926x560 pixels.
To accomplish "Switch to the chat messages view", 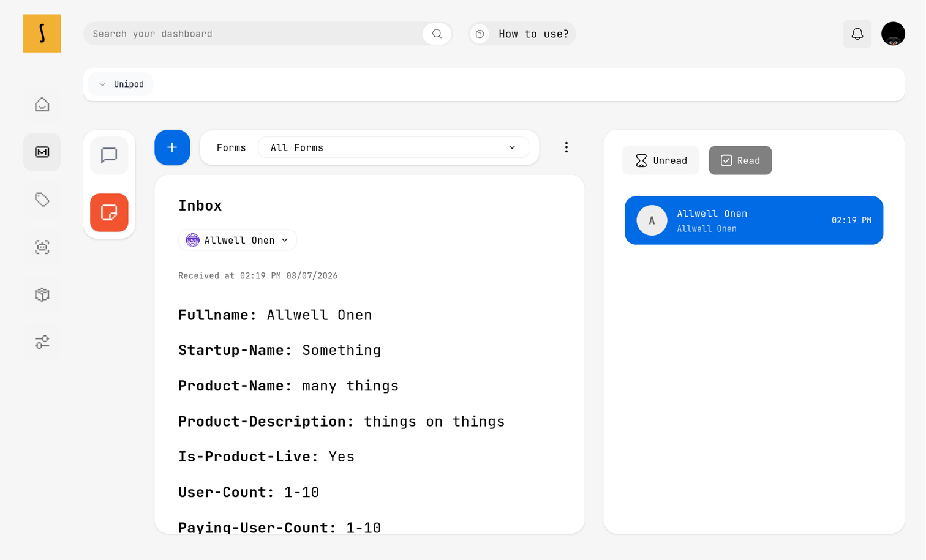I will [109, 155].
